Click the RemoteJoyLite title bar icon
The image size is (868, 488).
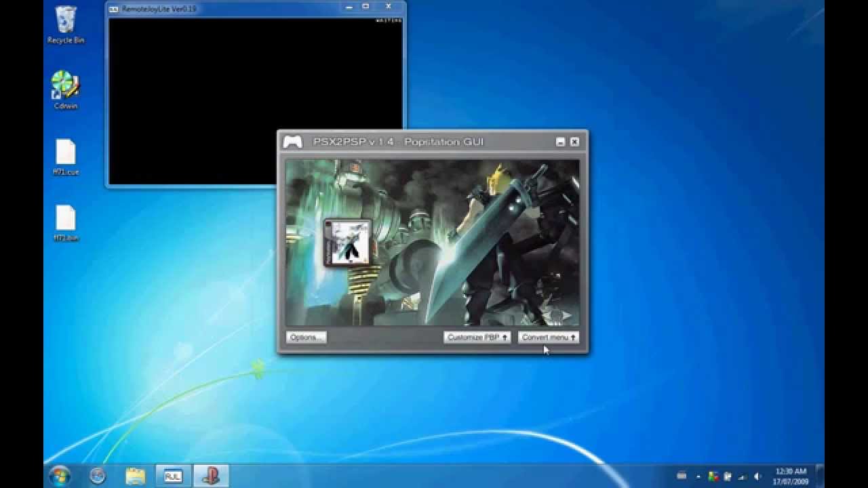tap(114, 9)
